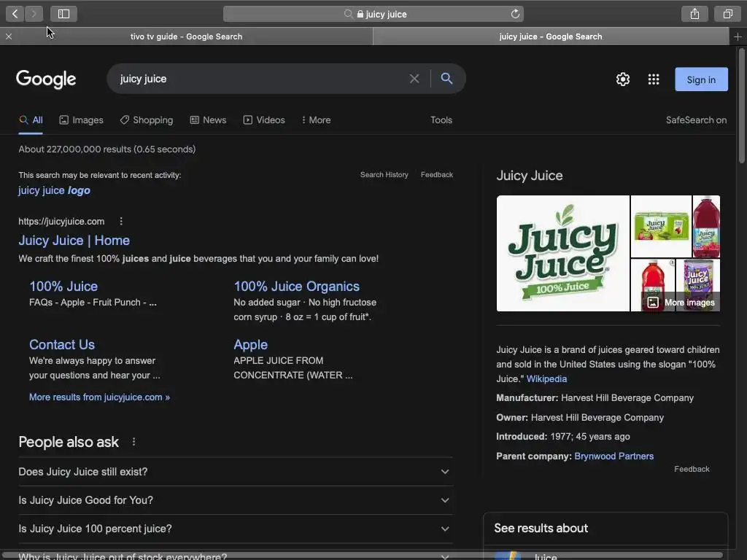Open green juice box pack thumbnail

click(x=661, y=226)
